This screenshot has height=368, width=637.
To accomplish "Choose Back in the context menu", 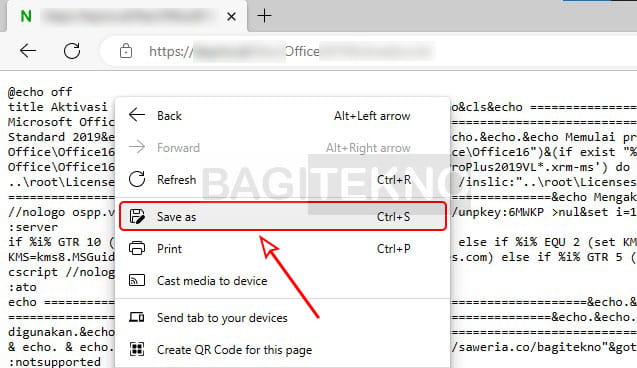I will click(283, 116).
